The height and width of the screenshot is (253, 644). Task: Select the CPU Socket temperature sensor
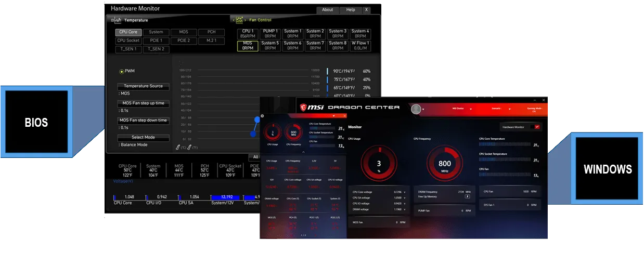(128, 41)
